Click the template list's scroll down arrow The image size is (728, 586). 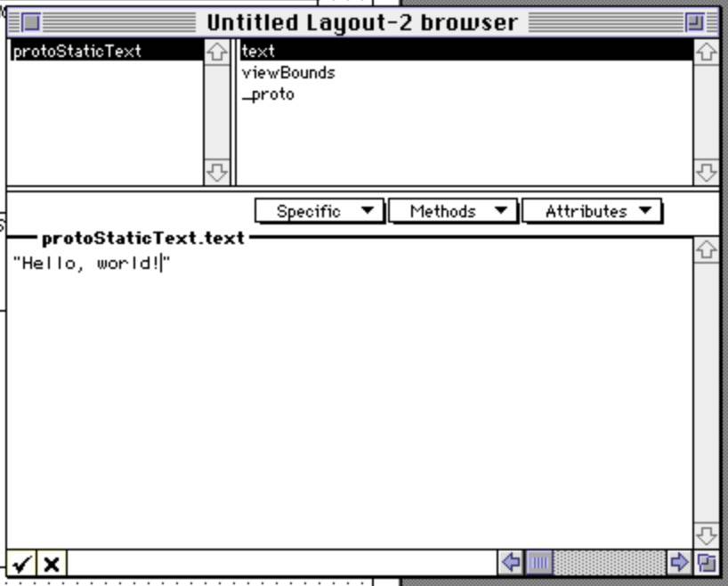216,171
